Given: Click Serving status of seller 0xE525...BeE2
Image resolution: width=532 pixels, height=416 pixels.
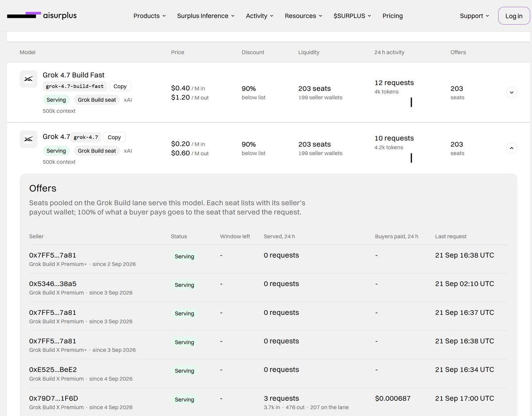Looking at the screenshot, I should 184,371.
